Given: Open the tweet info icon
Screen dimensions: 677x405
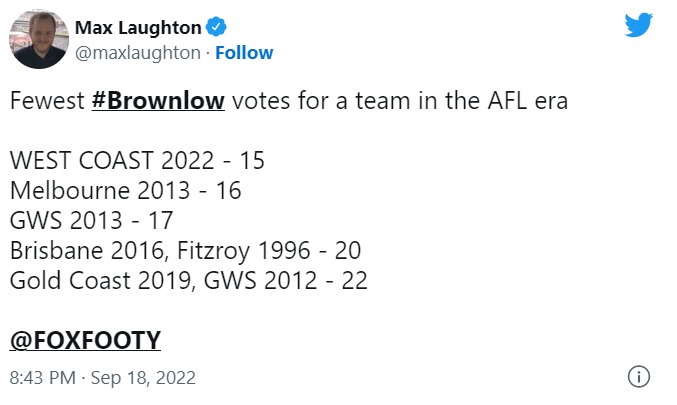Looking at the screenshot, I should point(638,377).
